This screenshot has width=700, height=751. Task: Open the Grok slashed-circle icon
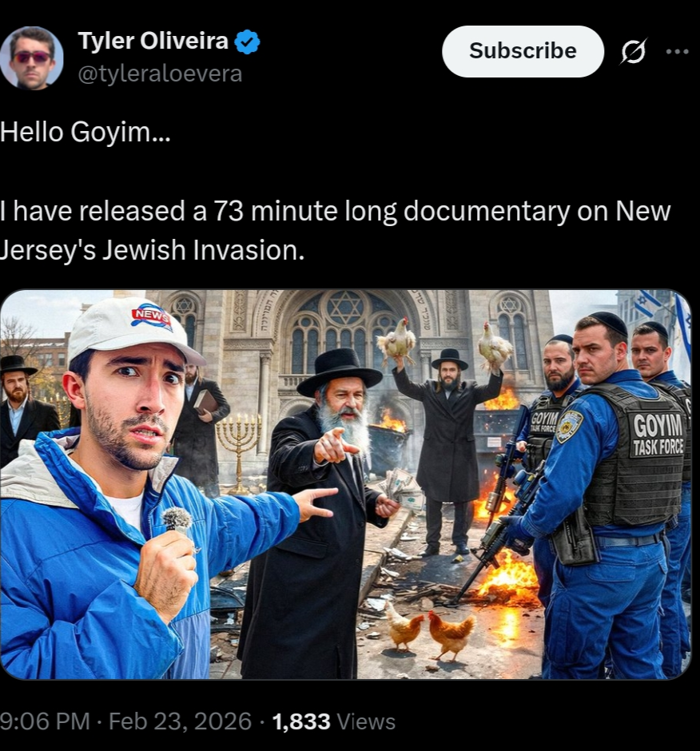(634, 51)
